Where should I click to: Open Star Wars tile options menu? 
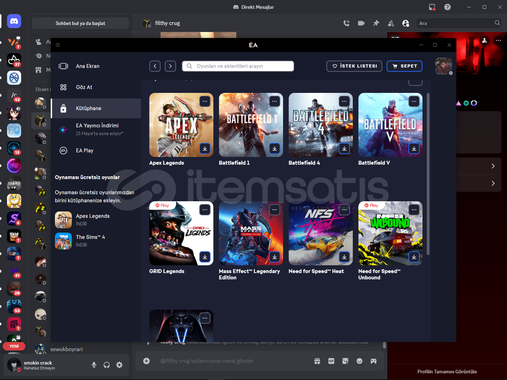pyautogui.click(x=205, y=318)
